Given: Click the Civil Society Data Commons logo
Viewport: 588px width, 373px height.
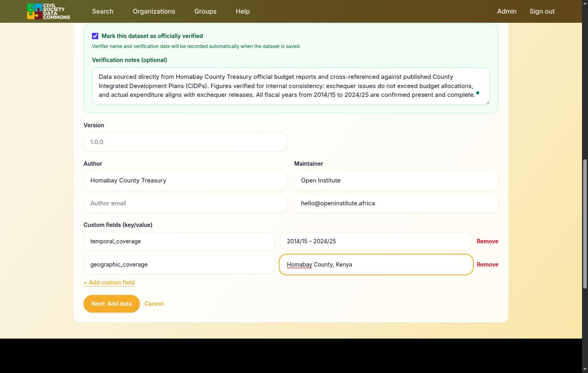Looking at the screenshot, I should (x=48, y=11).
